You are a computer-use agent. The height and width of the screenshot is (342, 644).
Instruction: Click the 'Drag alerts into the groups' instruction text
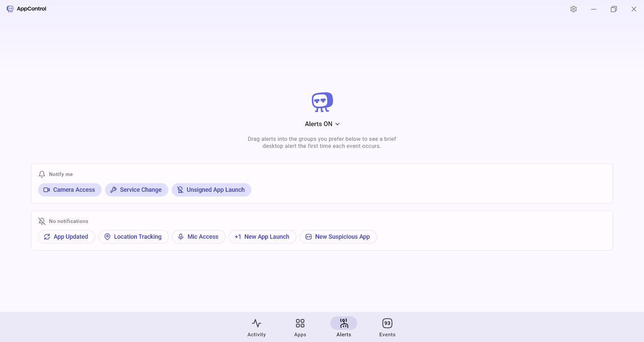click(x=322, y=142)
